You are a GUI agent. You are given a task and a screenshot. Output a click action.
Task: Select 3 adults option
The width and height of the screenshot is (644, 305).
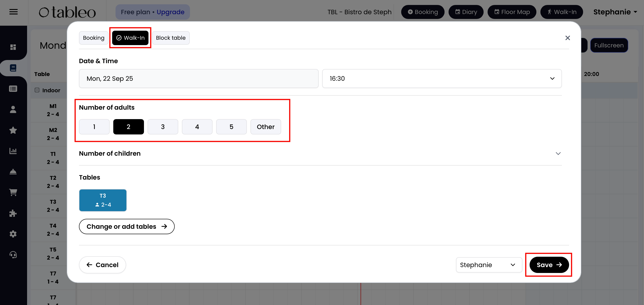coord(163,127)
